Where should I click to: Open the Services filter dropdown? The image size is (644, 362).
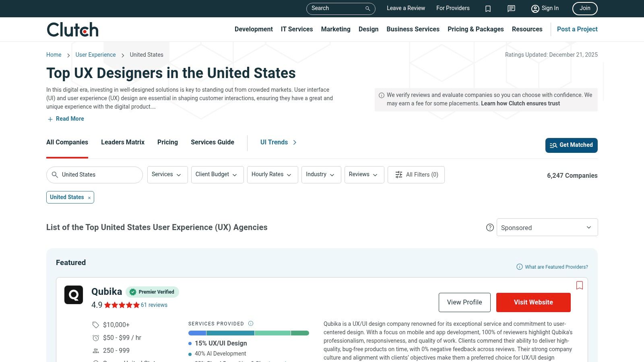pos(167,175)
